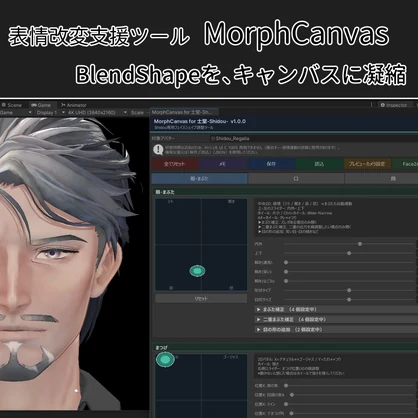Select the 顔 category tab on the right

[x=382, y=179]
